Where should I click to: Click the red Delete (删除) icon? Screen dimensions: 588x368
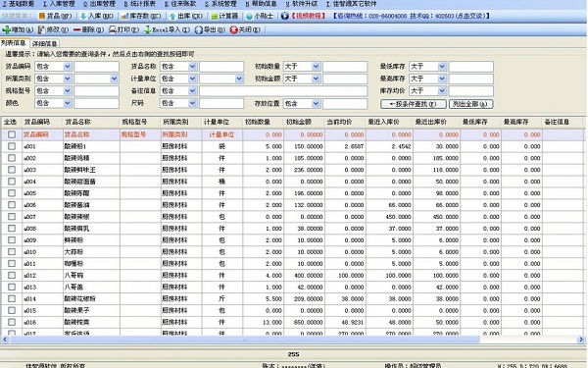(76, 29)
